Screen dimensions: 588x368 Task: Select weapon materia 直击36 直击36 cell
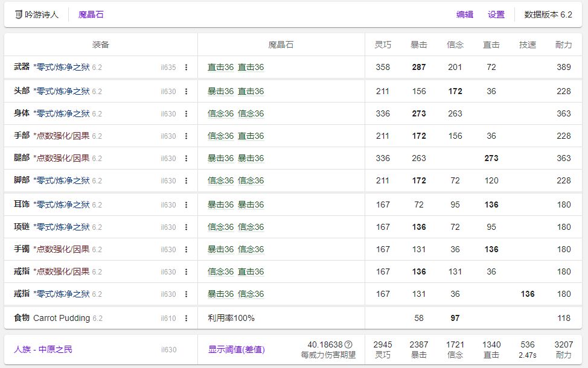235,68
